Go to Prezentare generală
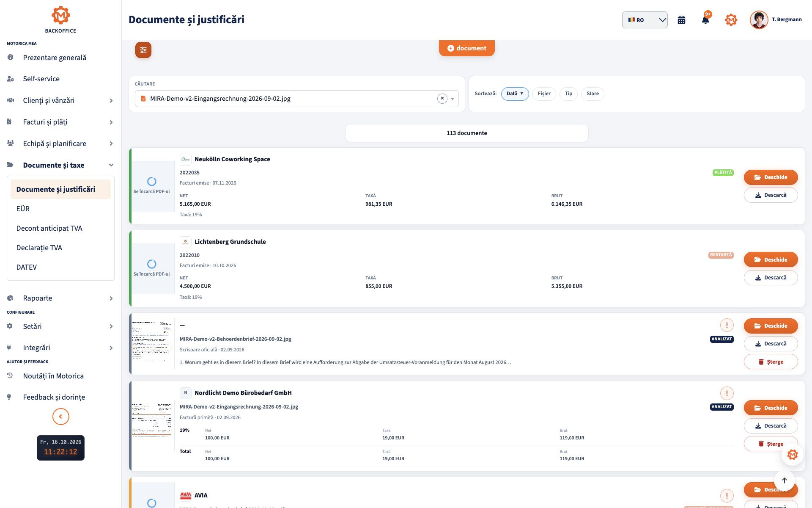 pyautogui.click(x=60, y=58)
